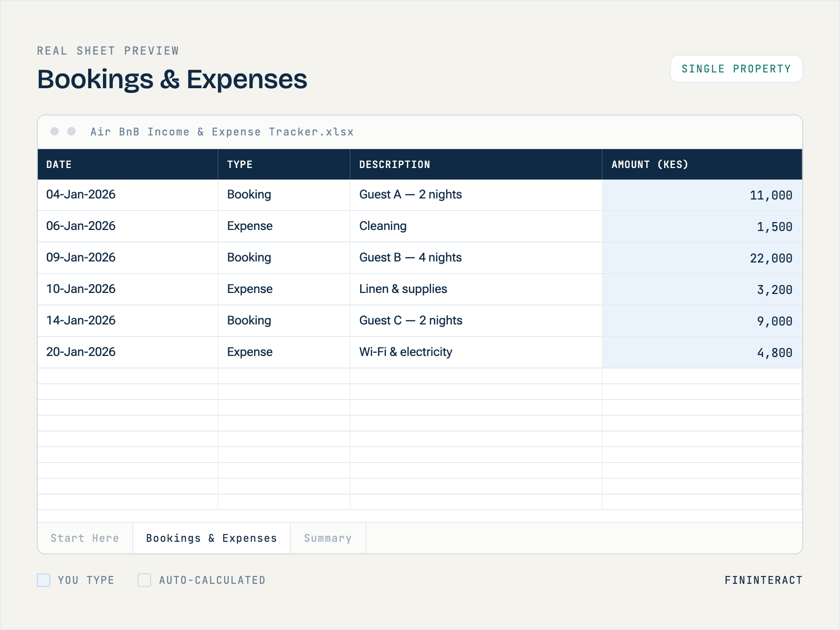Image resolution: width=840 pixels, height=630 pixels.
Task: Click the Guest C — 2 nights cell
Action: tap(476, 321)
